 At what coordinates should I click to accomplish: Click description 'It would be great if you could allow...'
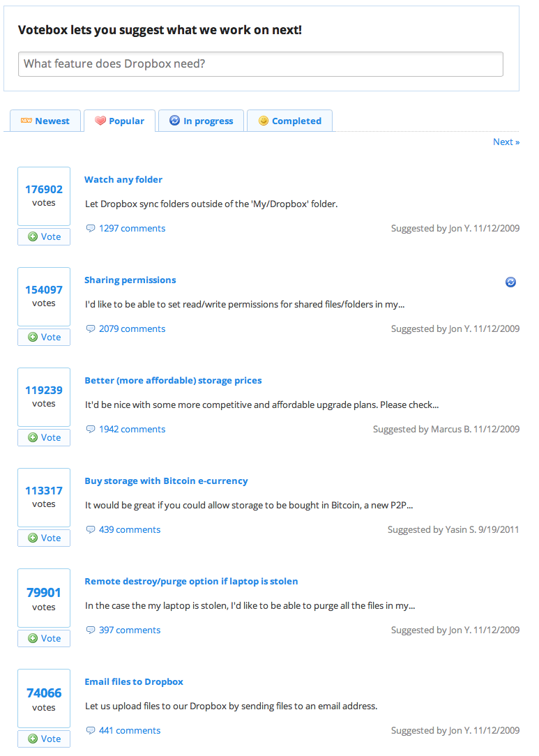(249, 506)
